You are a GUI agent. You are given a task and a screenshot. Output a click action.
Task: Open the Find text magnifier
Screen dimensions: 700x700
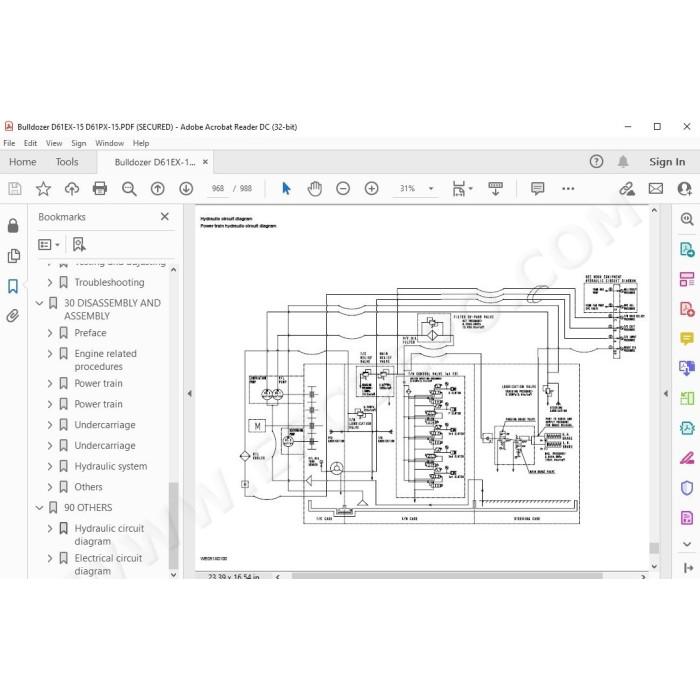click(x=129, y=189)
